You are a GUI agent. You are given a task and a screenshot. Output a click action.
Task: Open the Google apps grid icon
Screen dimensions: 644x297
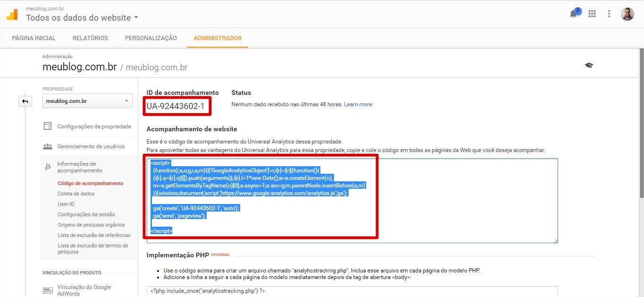tap(592, 14)
